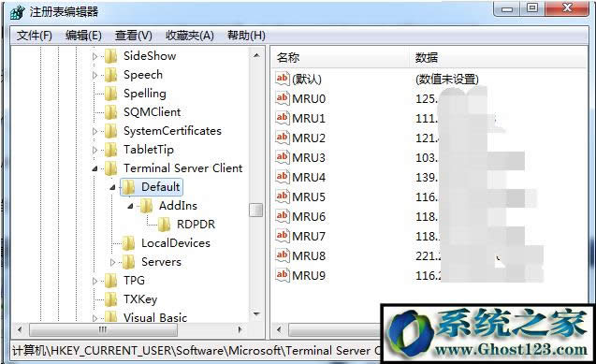Expand the Servers tree node

(112, 262)
